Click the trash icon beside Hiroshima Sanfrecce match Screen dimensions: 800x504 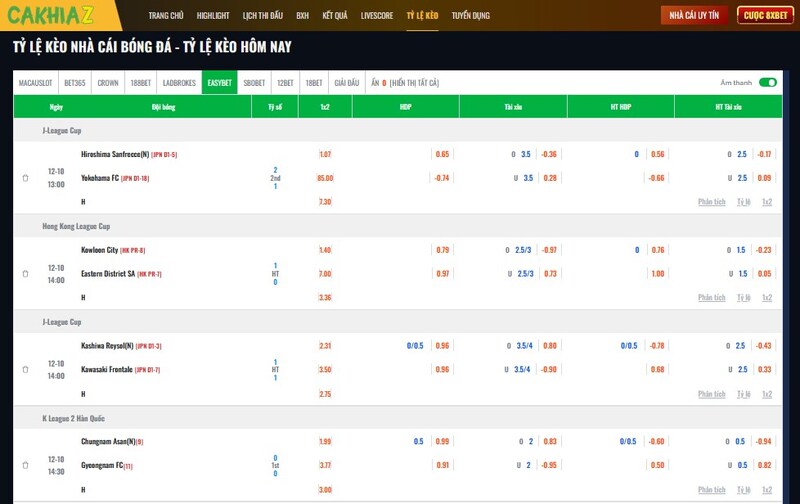pyautogui.click(x=25, y=178)
